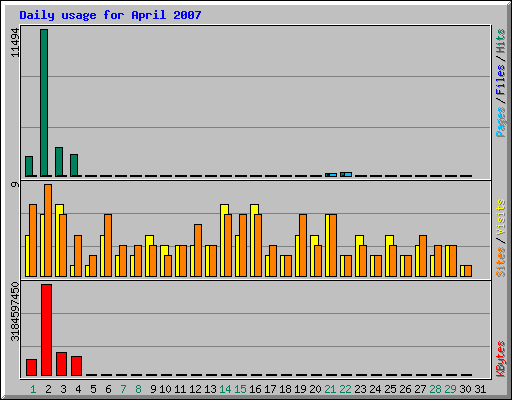Click day label 30 on the x-axis

click(465, 389)
